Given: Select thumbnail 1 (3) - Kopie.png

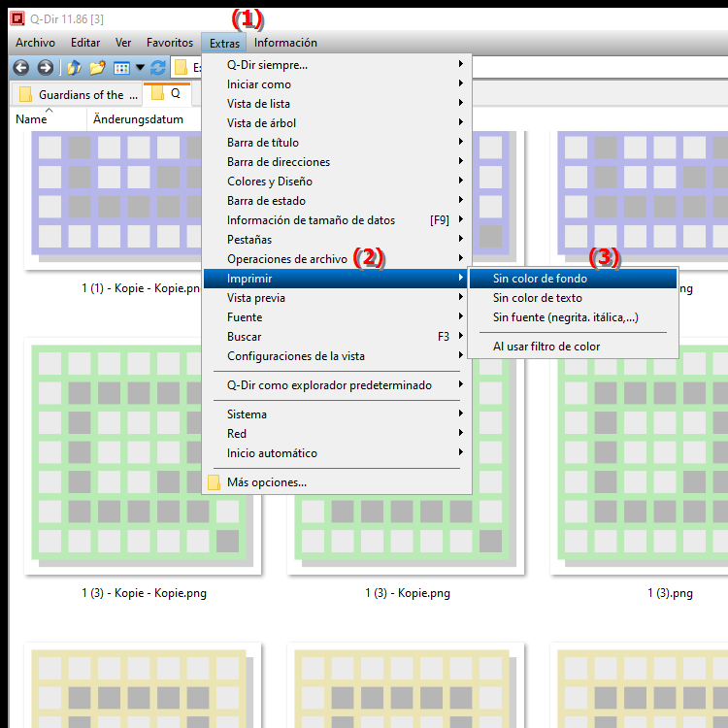Looking at the screenshot, I should [x=406, y=534].
